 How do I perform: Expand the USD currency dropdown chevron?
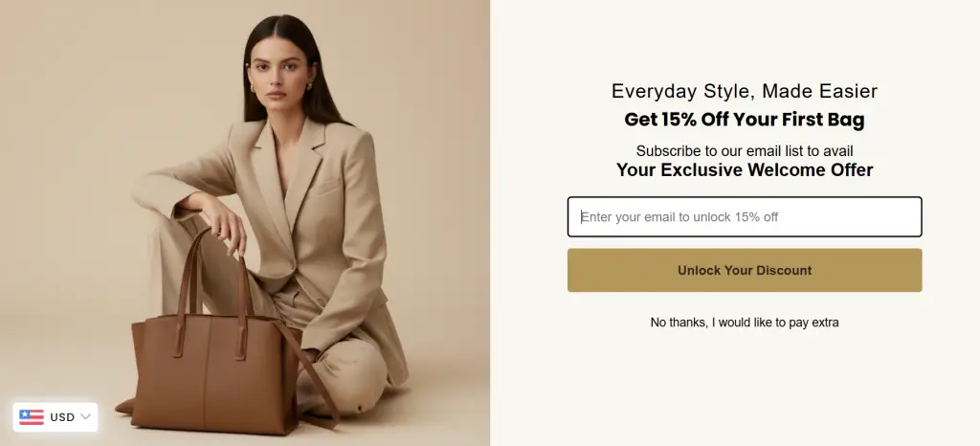85,416
